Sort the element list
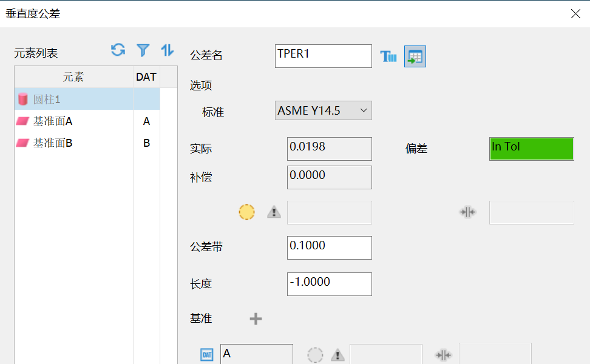This screenshot has height=364, width=590. (x=168, y=50)
